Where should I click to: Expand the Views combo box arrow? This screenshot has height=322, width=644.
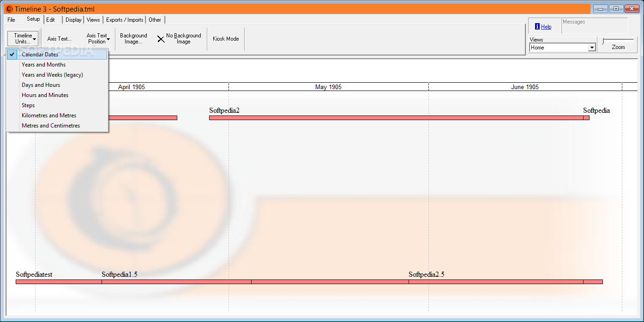[592, 48]
